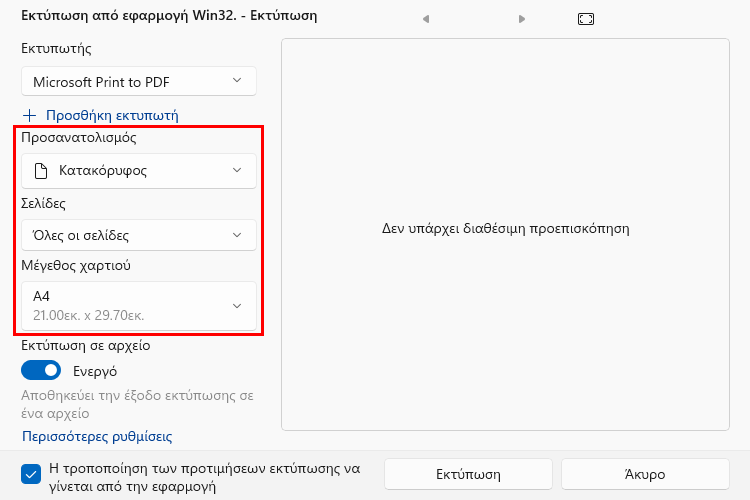Click the Αποθηκεύει την έξοδο εκτύπωσης description
Screen dimensions: 750x500
[x=137, y=404]
